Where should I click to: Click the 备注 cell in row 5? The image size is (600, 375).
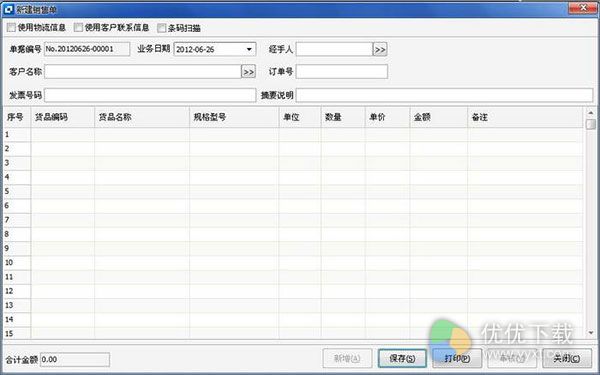pos(525,191)
